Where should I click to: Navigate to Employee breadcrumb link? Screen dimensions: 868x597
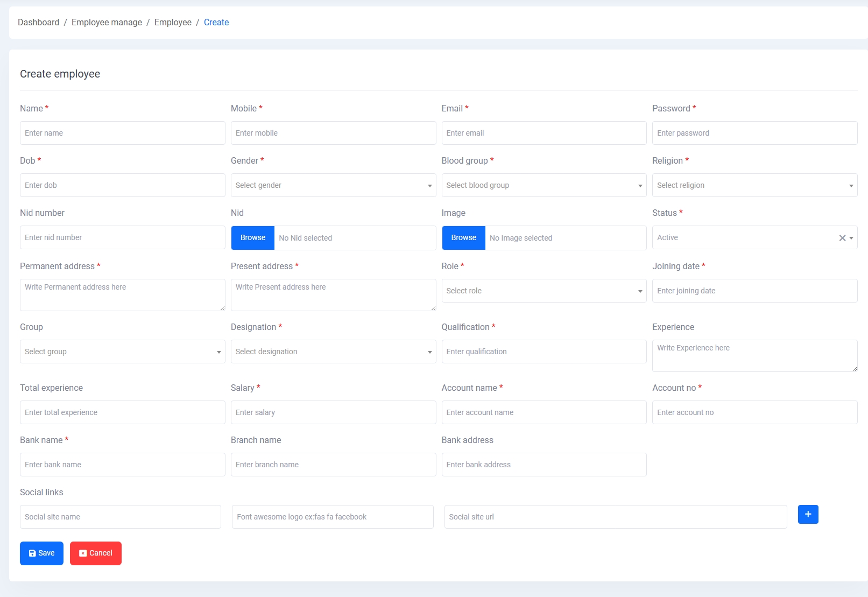tap(173, 22)
